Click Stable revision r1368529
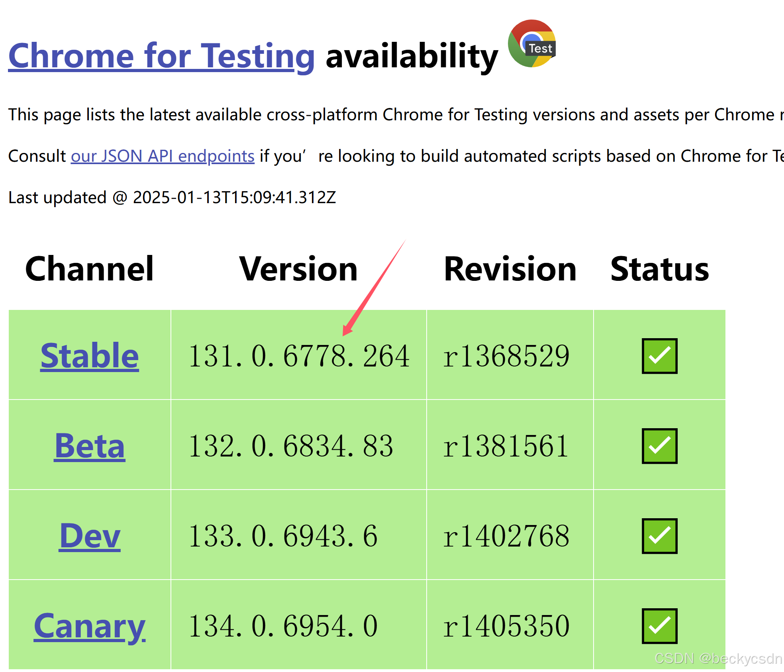784x672 pixels. [x=506, y=356]
